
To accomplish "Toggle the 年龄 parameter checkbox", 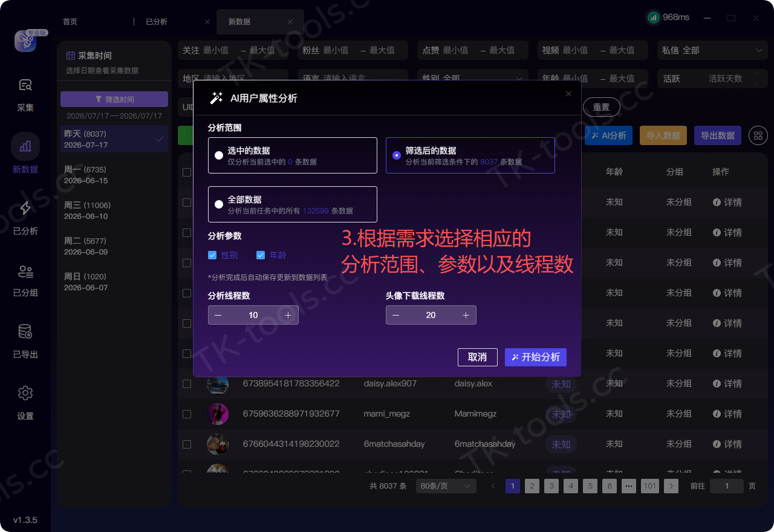I will click(x=261, y=255).
